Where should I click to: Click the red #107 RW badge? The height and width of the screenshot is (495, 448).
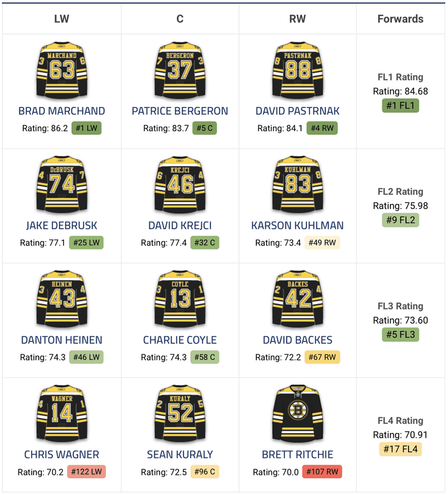(322, 472)
